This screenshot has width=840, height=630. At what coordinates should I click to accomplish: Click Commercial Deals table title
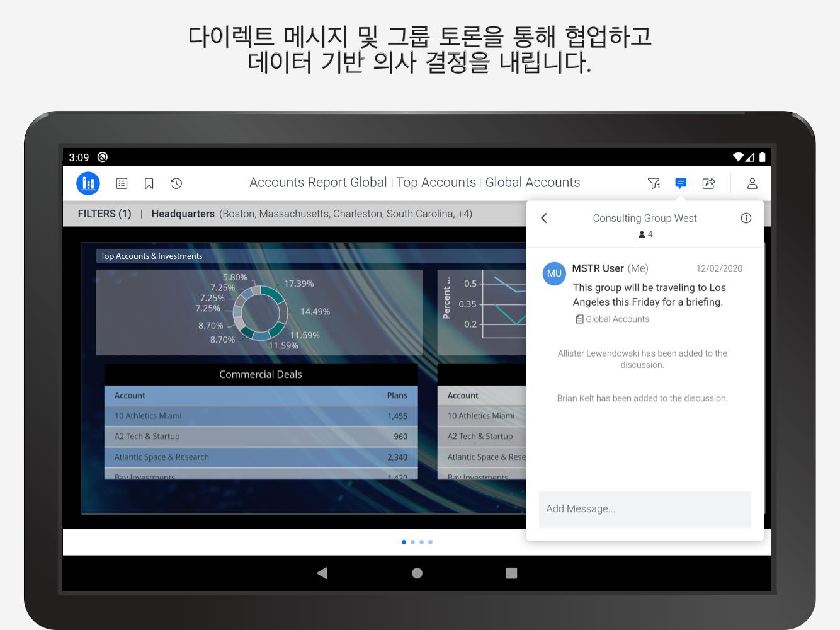pos(261,374)
